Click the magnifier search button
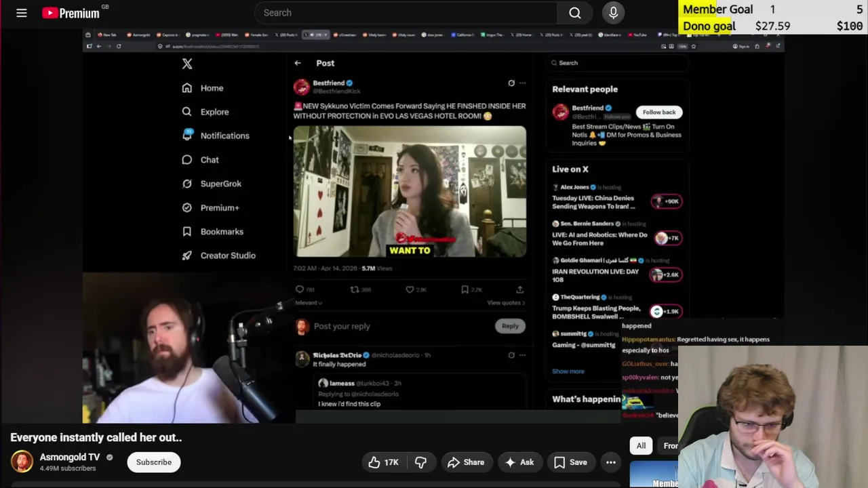 click(x=575, y=13)
